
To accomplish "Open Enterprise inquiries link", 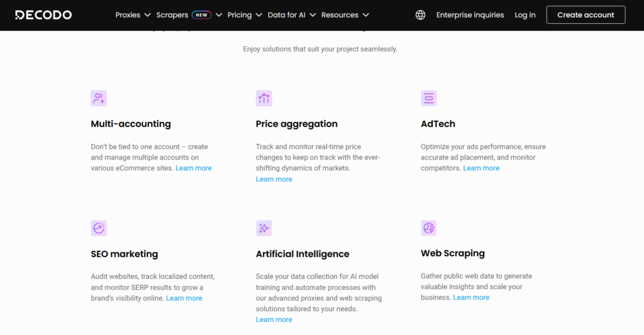I will (470, 15).
